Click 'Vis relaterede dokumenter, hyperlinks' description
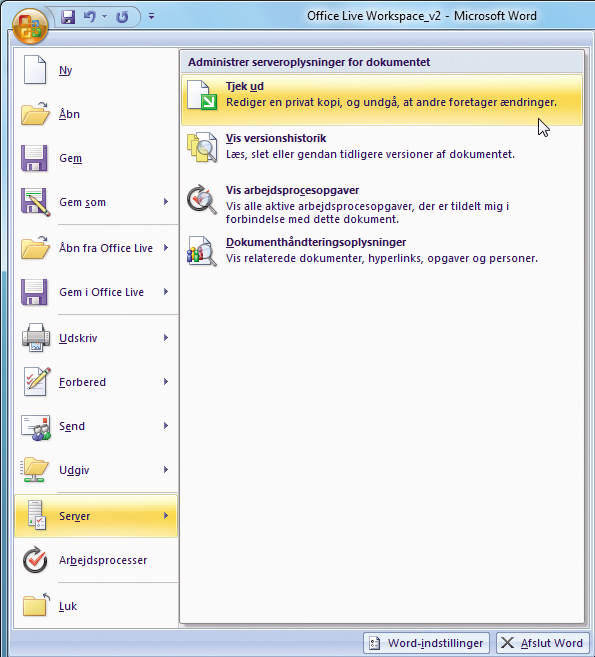 (x=382, y=258)
